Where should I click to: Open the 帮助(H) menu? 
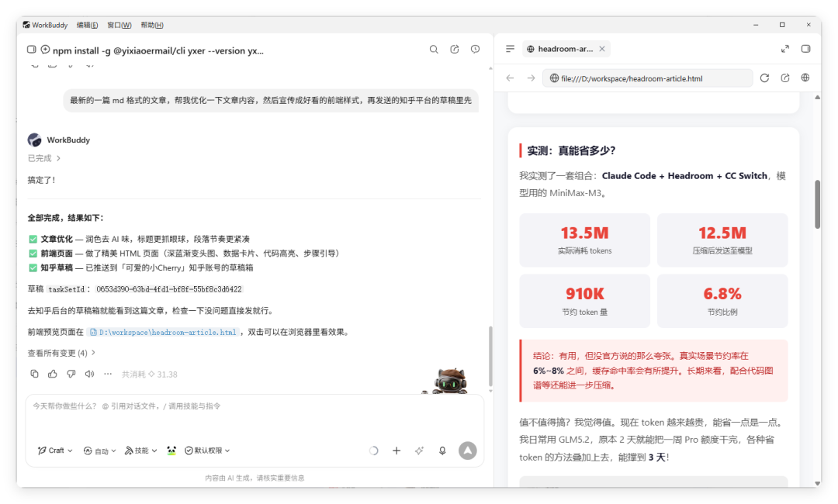click(x=152, y=25)
